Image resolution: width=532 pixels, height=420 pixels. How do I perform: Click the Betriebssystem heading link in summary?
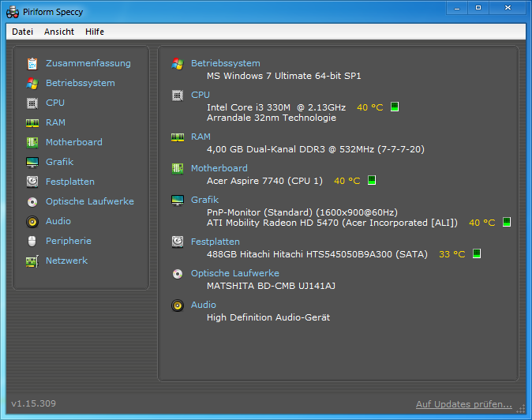tap(226, 63)
